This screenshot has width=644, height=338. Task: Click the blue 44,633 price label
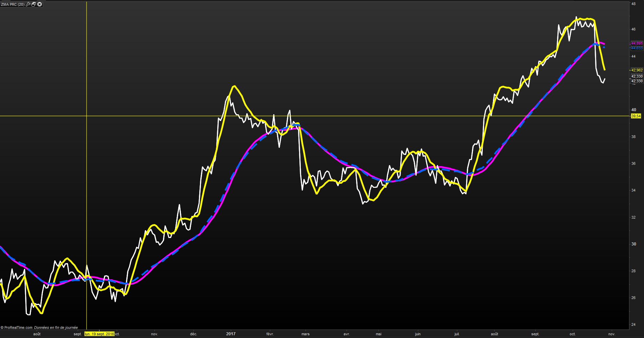pos(637,48)
